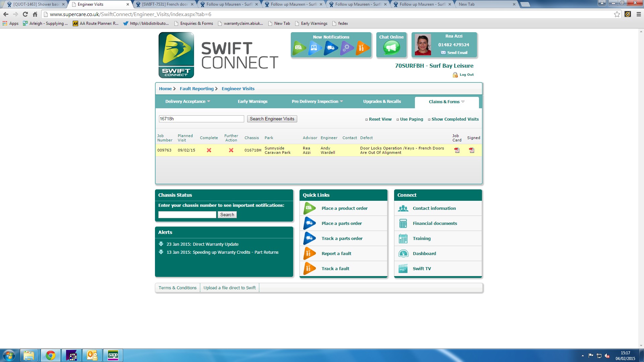Expand the Claims & Forms dropdown tab
The height and width of the screenshot is (362, 644).
point(446,102)
